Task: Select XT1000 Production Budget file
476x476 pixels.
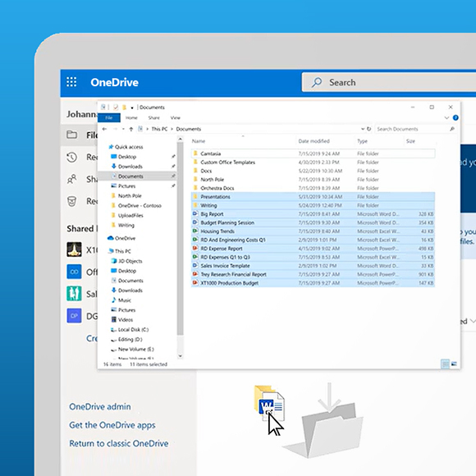Action: click(x=313, y=283)
